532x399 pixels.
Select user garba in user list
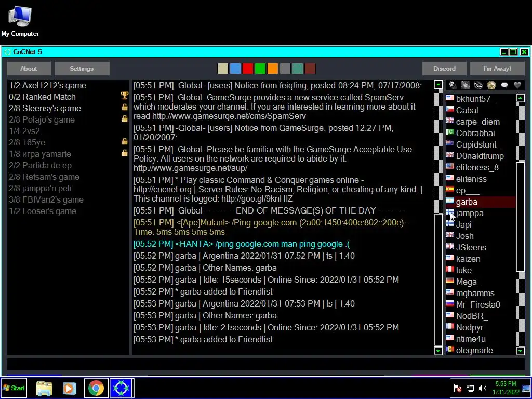pos(481,202)
